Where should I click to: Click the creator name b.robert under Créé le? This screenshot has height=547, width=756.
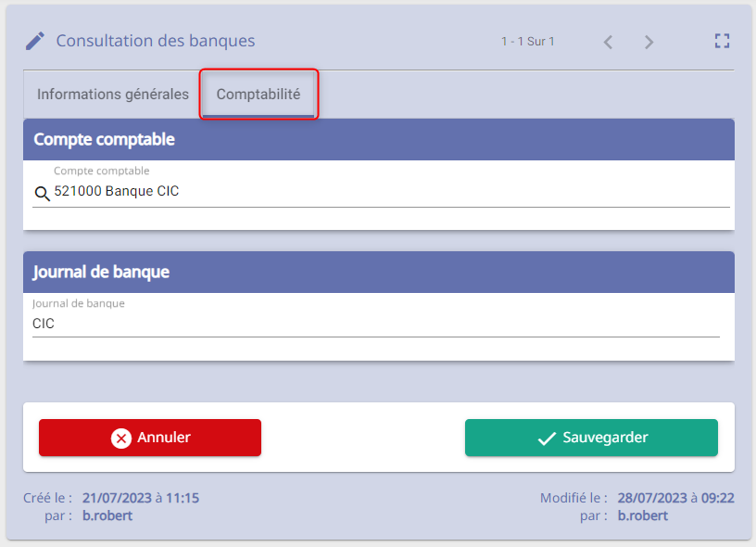pos(107,515)
